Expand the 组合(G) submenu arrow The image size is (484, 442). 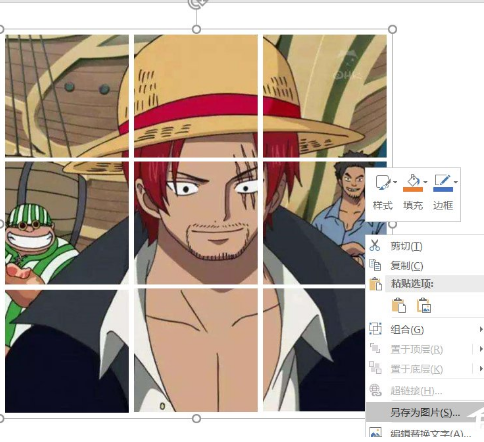[x=481, y=329]
